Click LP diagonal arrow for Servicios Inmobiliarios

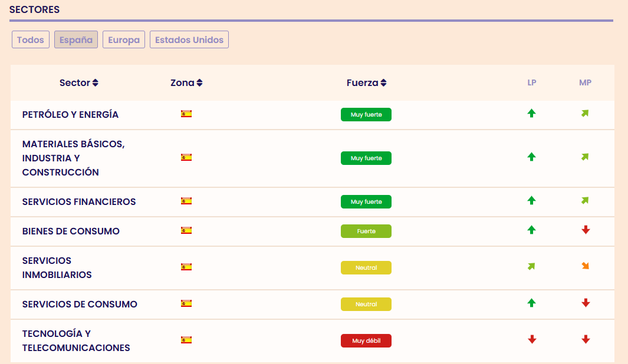tap(531, 267)
